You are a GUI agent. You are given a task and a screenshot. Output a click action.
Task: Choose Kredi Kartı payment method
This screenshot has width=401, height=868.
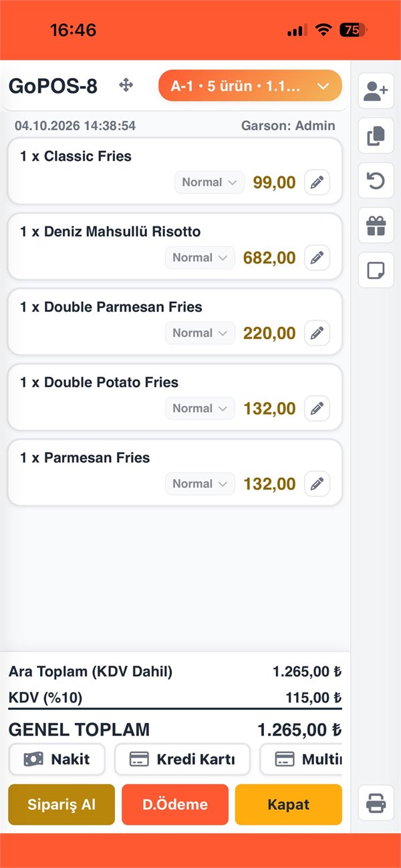182,759
